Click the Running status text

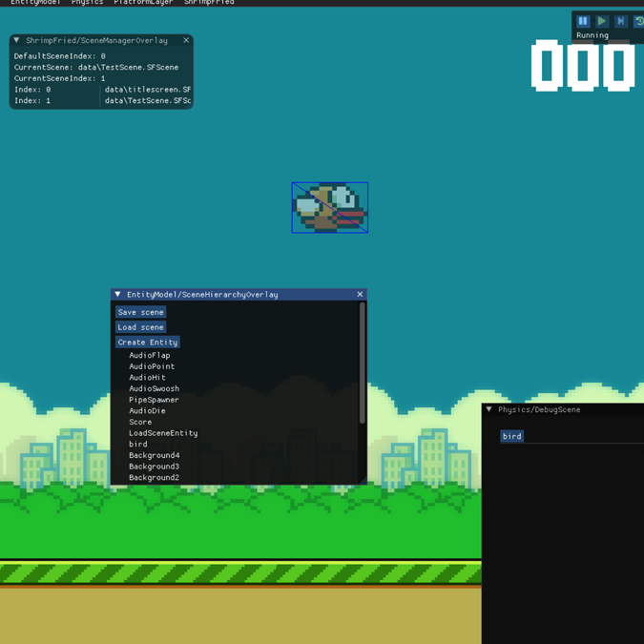tap(592, 35)
